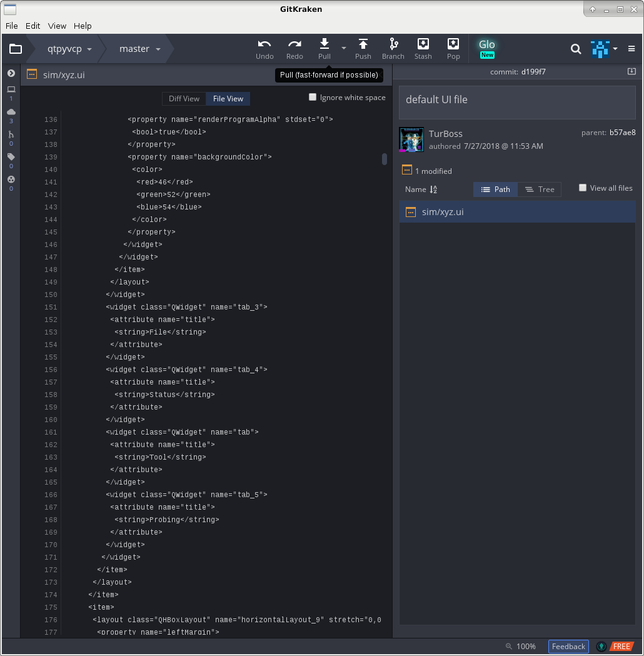Click the <string>Probing</string> line
This screenshot has width=644, height=656.
(x=167, y=520)
